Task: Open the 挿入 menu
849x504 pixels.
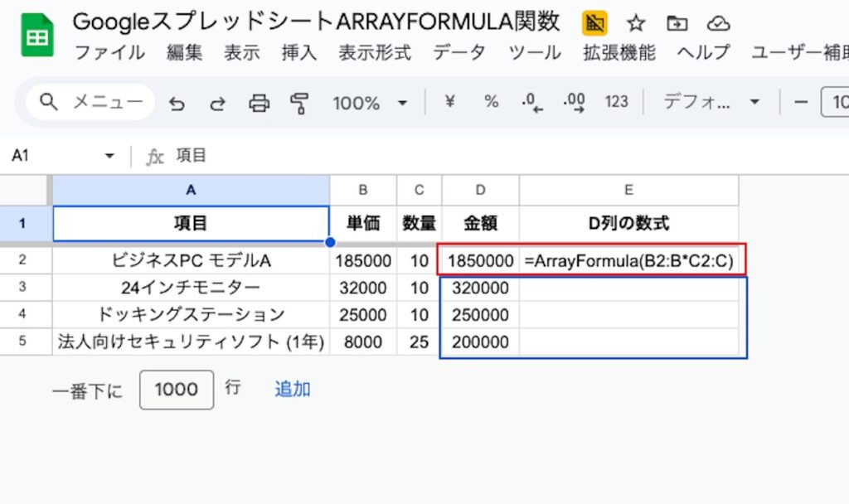Action: 298,52
